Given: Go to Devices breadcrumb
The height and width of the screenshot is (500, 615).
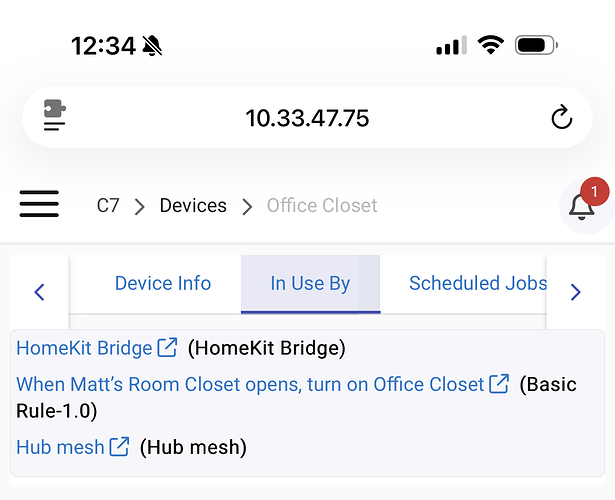Looking at the screenshot, I should point(193,205).
